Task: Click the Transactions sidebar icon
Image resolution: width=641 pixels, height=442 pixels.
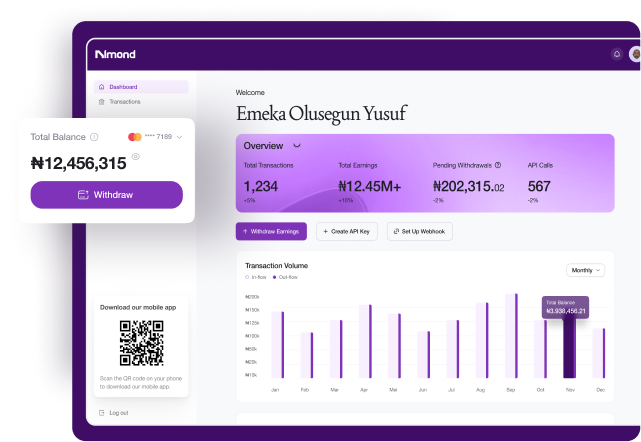Action: [x=101, y=102]
